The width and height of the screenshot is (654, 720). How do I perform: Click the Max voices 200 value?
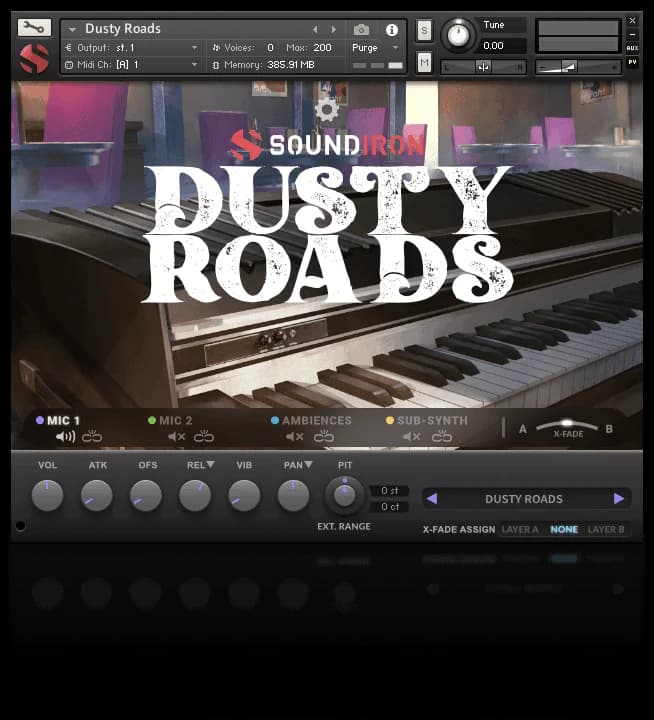[322, 47]
